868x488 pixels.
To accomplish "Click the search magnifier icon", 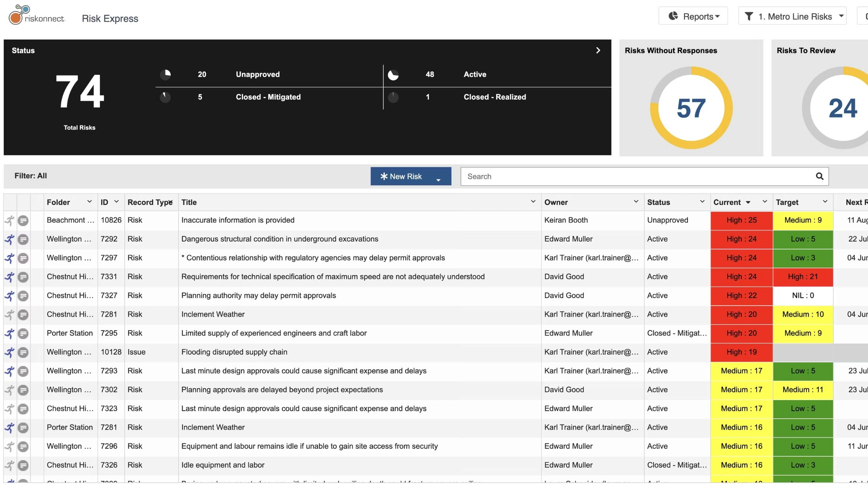I will (x=819, y=177).
